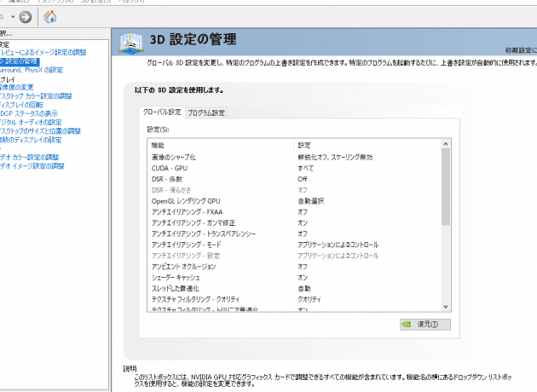This screenshot has height=392, width=537.
Task: Open ビデオ イメージ設定の調整 link
Action: coord(32,166)
